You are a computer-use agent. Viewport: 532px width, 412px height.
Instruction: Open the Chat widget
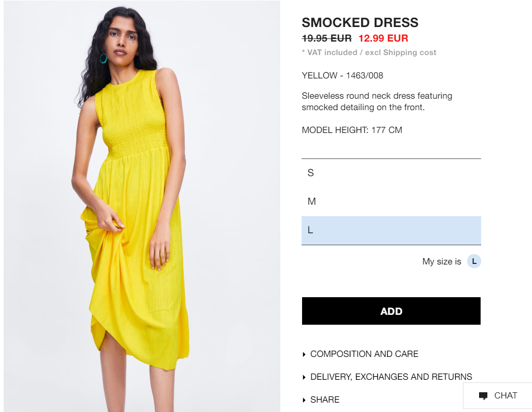(498, 396)
